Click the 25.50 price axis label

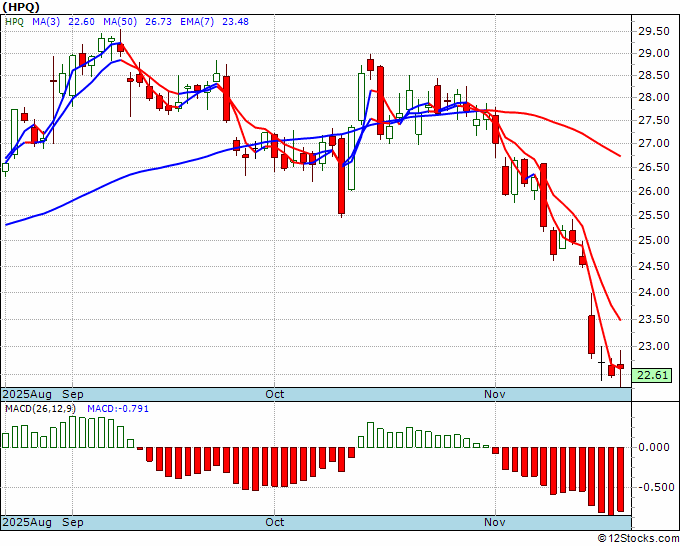(x=654, y=216)
